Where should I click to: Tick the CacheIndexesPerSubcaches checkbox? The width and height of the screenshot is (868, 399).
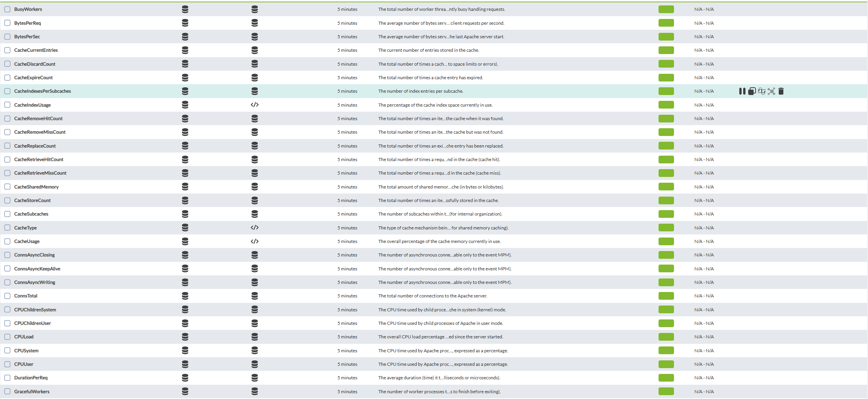click(7, 91)
